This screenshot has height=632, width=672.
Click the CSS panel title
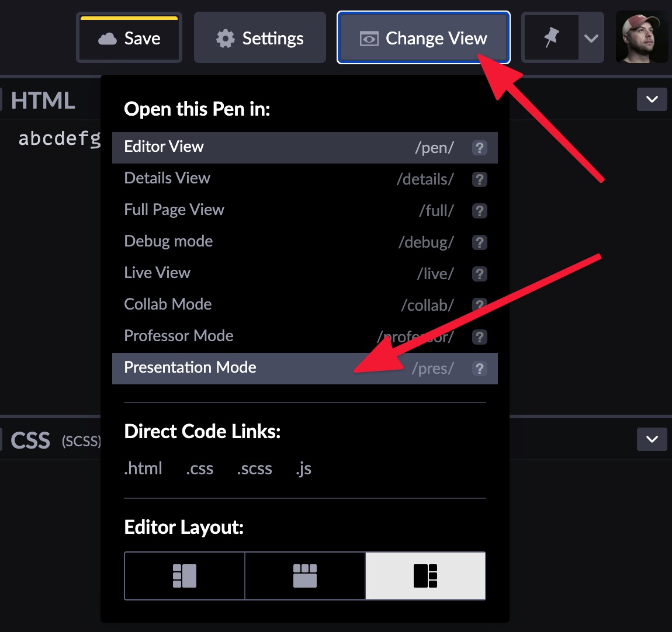[x=30, y=440]
